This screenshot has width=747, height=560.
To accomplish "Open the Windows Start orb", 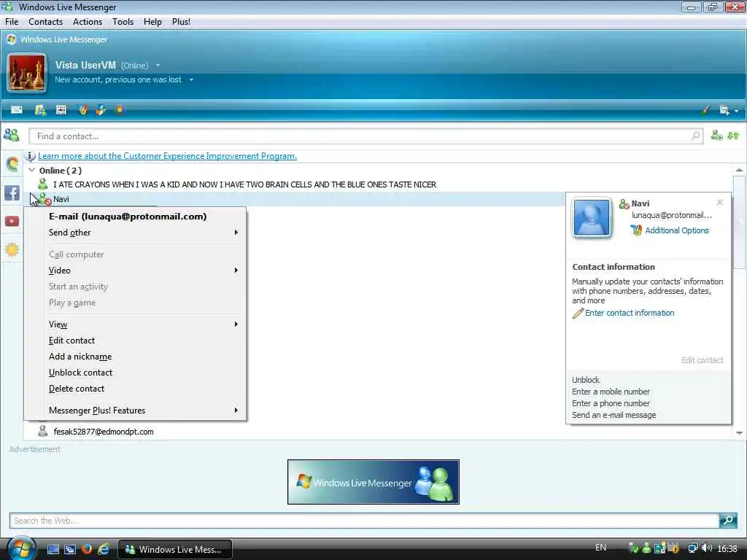I will [x=21, y=548].
